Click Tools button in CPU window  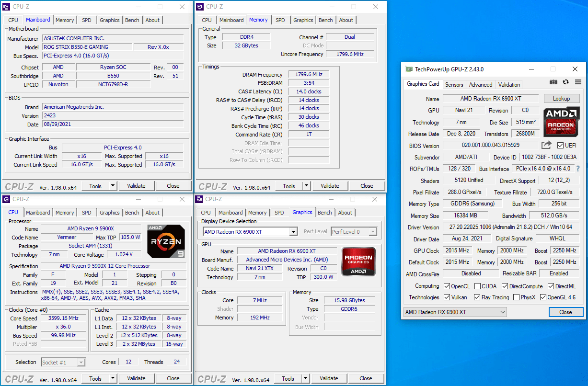[x=95, y=378]
